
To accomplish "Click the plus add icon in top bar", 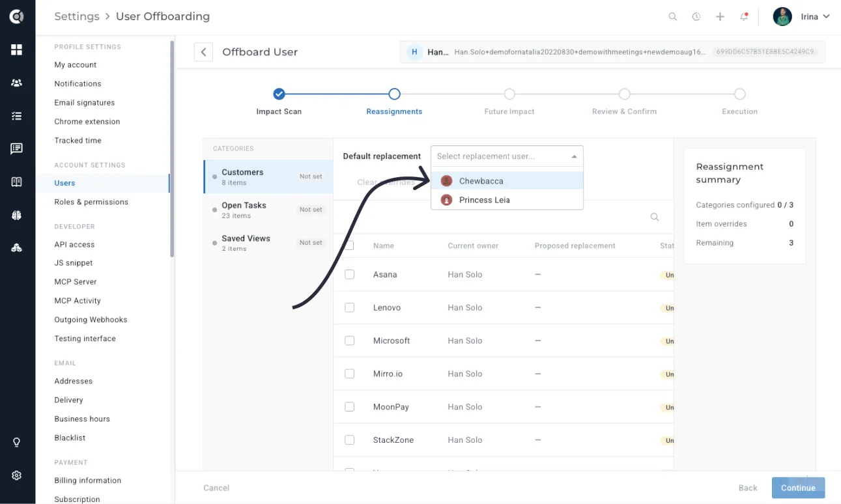I will pos(720,17).
